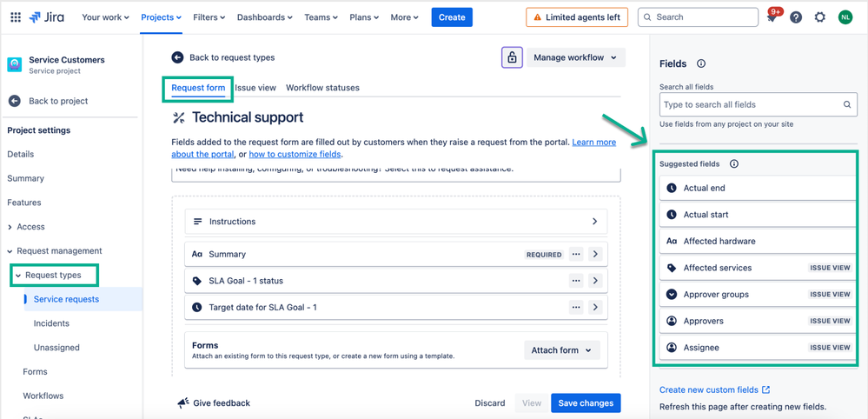Screen dimensions: 868x419
Task: Click the Search all fields input
Action: [x=759, y=104]
